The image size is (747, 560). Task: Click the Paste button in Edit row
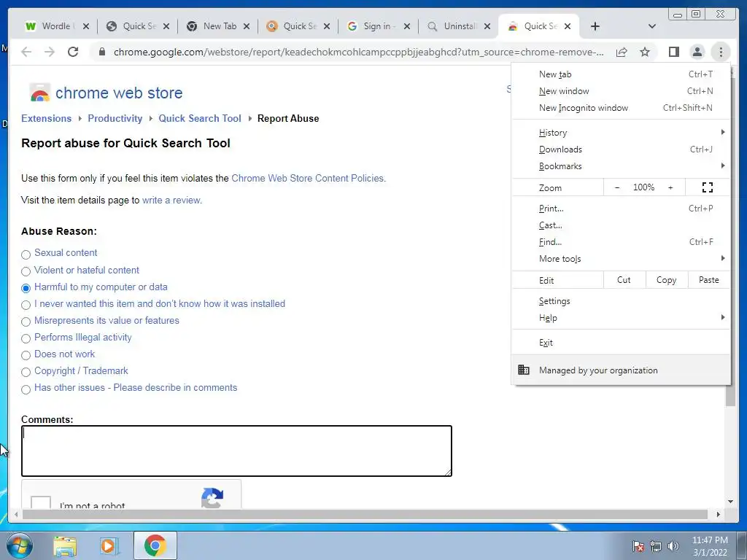click(x=709, y=280)
